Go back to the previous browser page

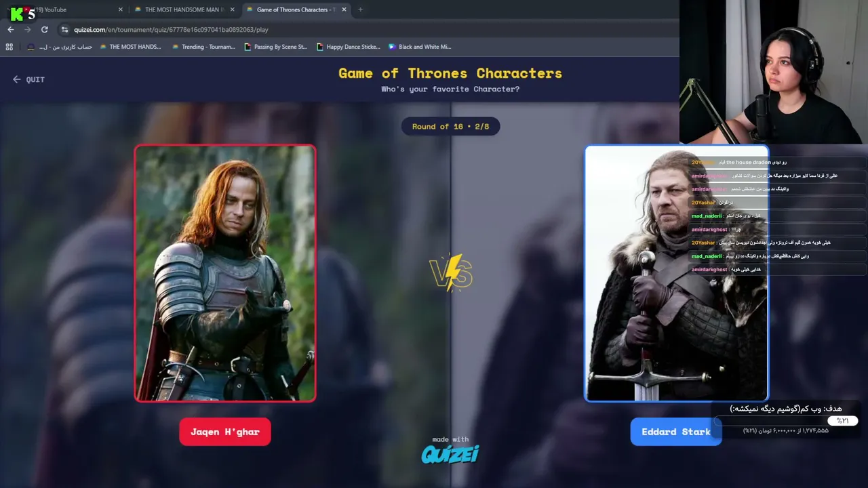point(11,30)
